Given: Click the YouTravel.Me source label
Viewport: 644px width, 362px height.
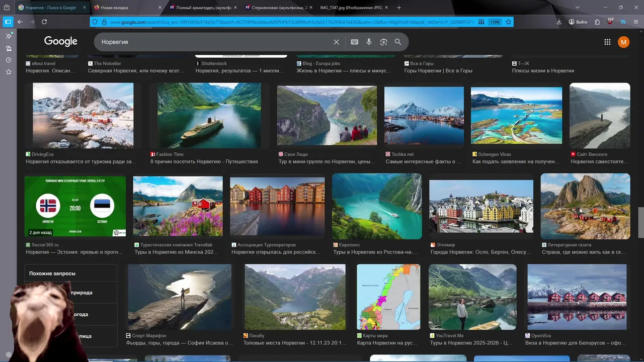Looking at the screenshot, I should pos(450,335).
